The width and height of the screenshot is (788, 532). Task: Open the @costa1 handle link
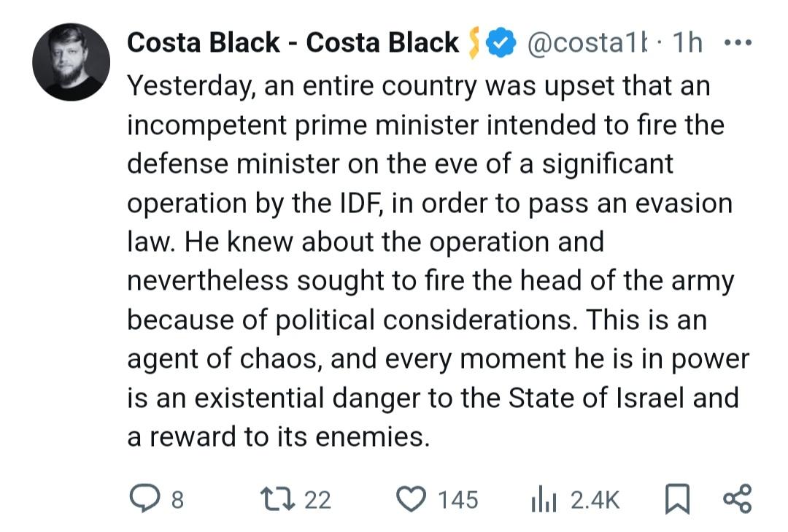tap(587, 43)
